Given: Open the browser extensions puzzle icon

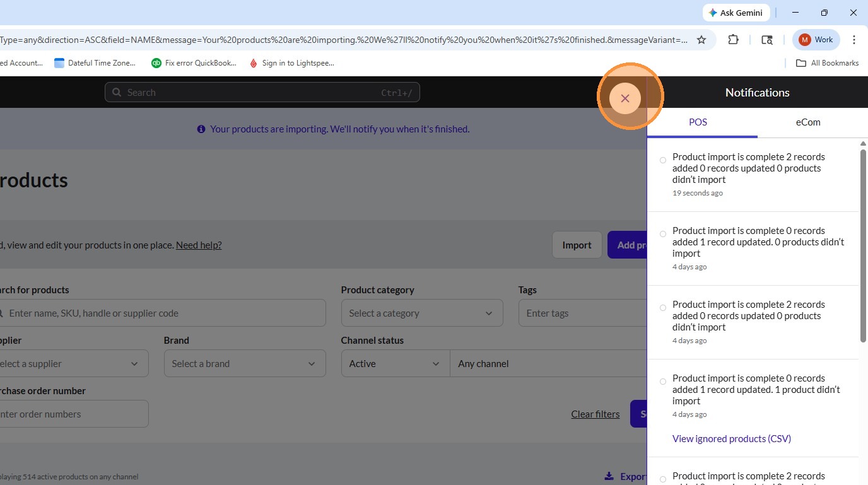Looking at the screenshot, I should tap(733, 40).
